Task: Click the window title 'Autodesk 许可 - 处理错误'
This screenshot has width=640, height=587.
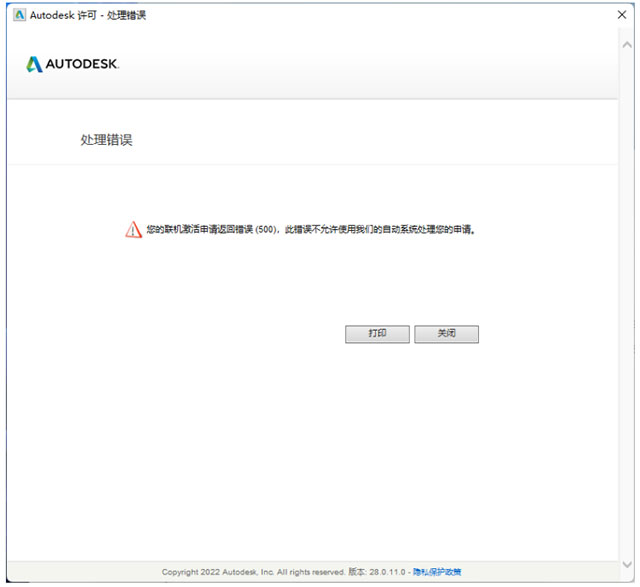Action: click(x=88, y=16)
